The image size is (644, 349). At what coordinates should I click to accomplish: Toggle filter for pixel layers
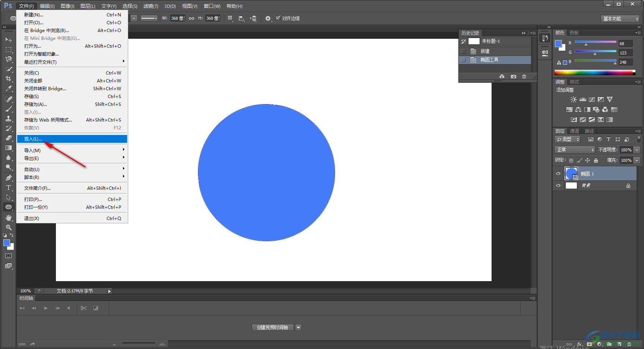[x=591, y=139]
